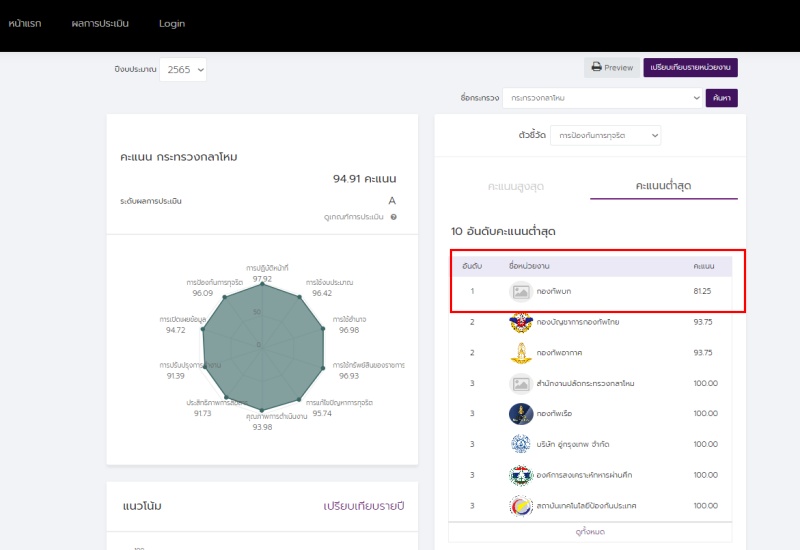
Task: Click the purple ค้นหา search button
Action: [x=722, y=98]
